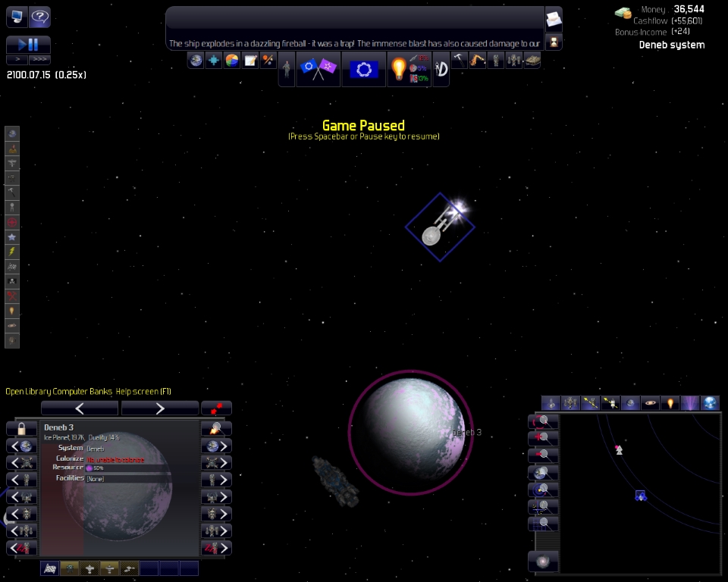Viewport: 728px width, 582px height.
Task: Toggle the blue star filter in left sidebar
Action: tap(12, 237)
